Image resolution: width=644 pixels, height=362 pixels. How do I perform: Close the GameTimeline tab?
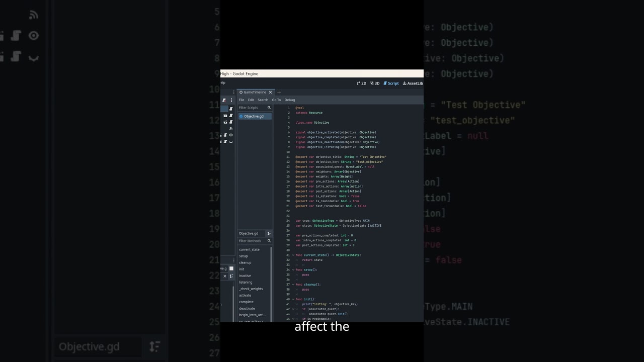tap(270, 92)
